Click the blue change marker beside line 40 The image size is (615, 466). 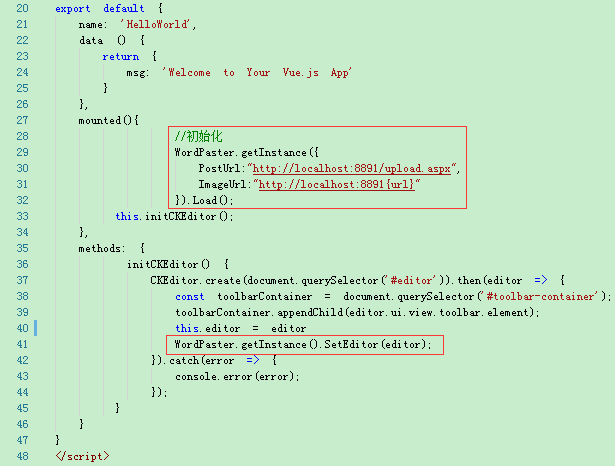(x=36, y=328)
